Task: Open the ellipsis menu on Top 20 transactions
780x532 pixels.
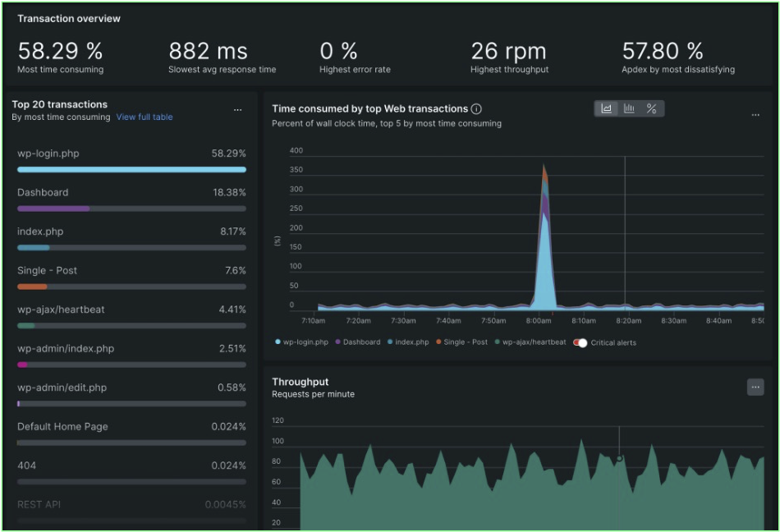Action: (238, 109)
